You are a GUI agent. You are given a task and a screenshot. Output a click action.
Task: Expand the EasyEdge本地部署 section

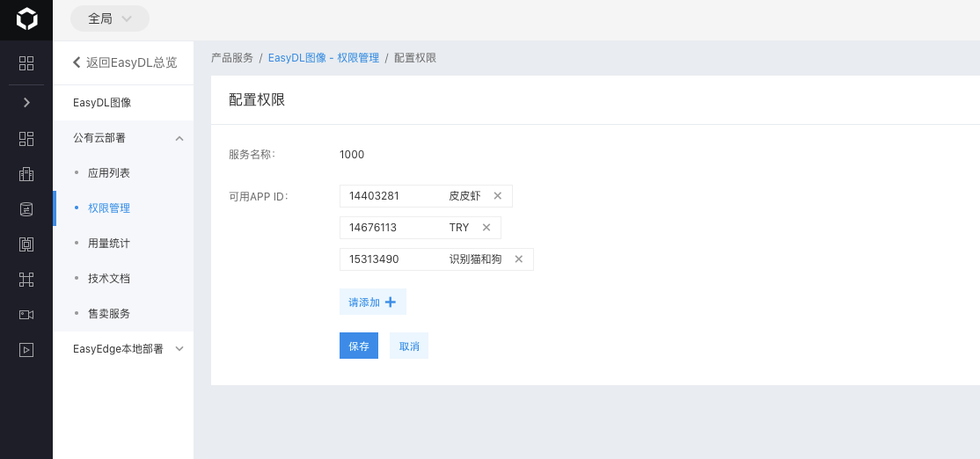tap(123, 349)
